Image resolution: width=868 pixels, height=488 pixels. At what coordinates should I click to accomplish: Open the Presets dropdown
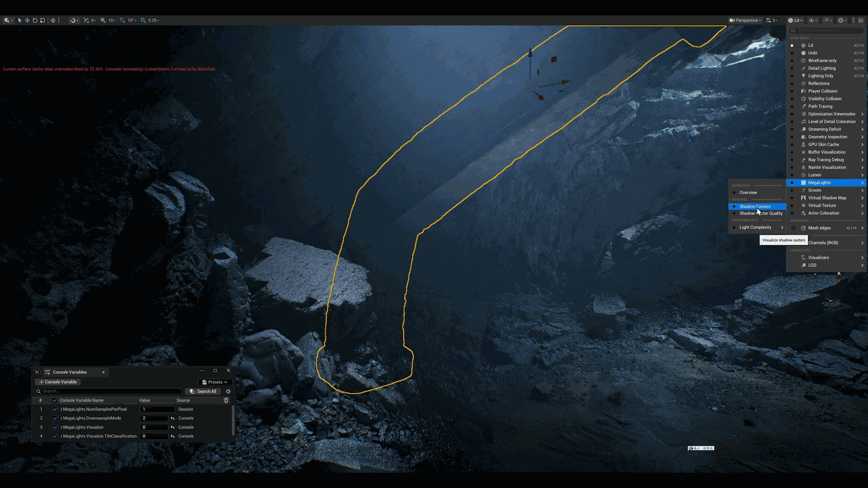(x=215, y=382)
